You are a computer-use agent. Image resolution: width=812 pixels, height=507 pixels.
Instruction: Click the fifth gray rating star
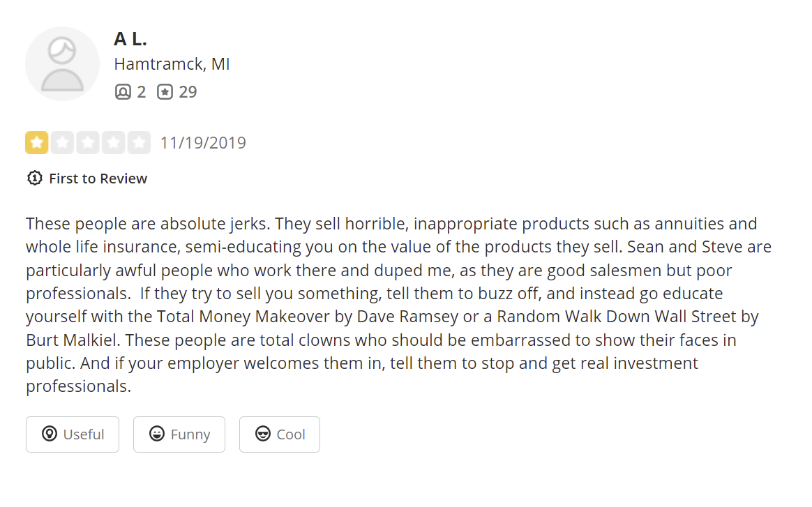[139, 143]
